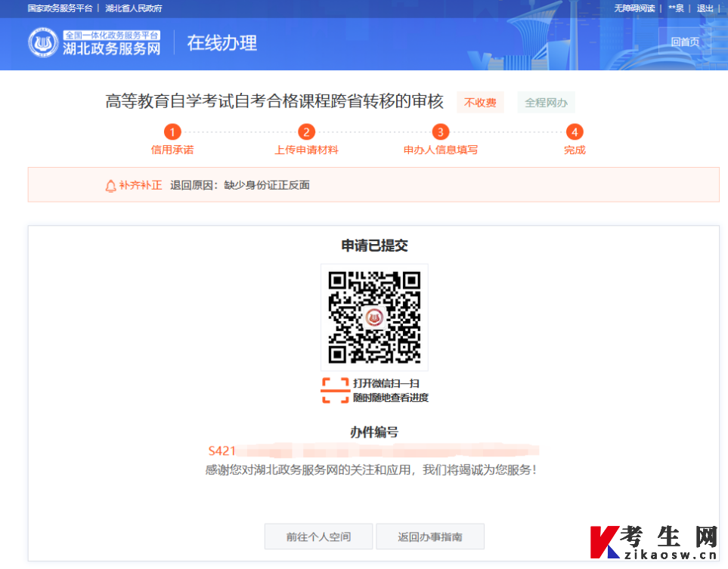728x569 pixels.
Task: Click the 信用承诺 step label
Action: [172, 150]
